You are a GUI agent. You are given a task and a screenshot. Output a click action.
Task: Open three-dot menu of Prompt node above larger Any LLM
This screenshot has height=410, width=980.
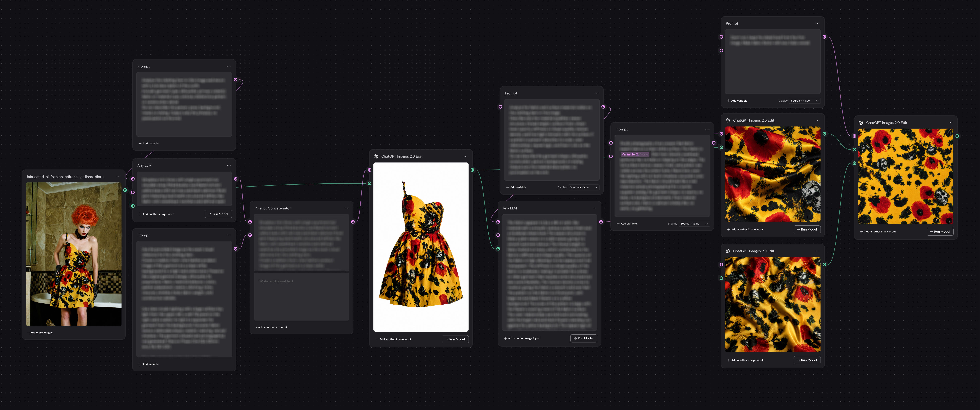coord(596,93)
